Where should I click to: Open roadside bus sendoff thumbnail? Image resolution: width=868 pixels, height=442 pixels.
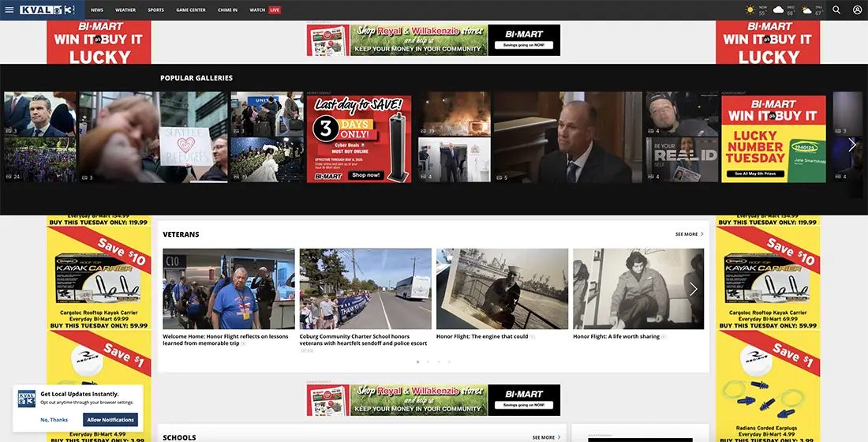365,289
